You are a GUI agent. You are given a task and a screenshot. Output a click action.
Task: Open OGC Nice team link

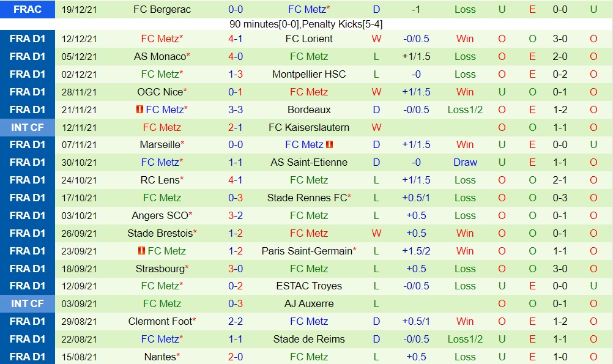tap(160, 92)
